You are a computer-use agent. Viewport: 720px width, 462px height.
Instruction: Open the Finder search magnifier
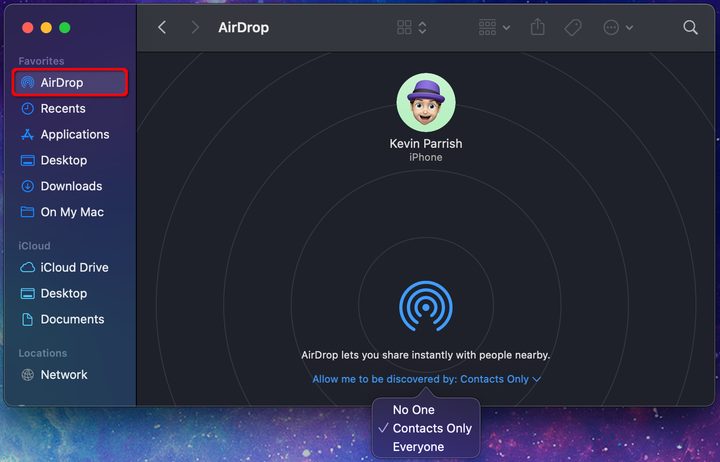[690, 28]
